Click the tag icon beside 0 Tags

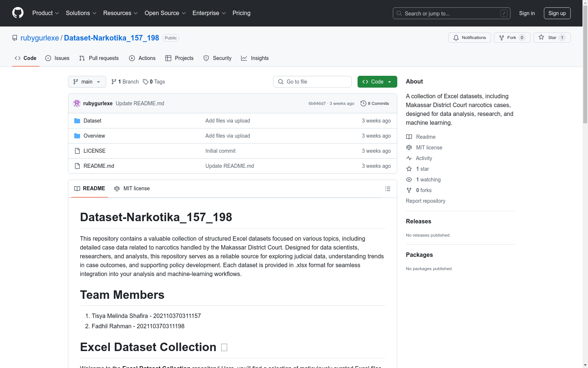[x=146, y=82]
